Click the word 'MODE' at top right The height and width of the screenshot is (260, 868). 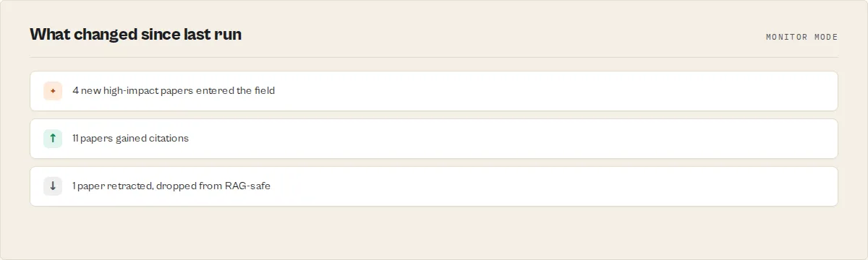coord(827,37)
